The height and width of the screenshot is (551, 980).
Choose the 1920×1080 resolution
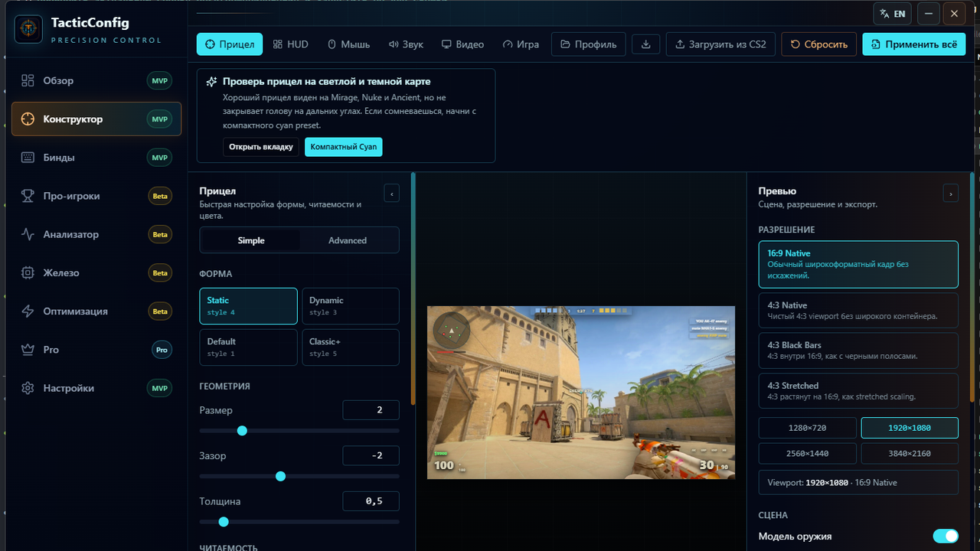click(910, 428)
